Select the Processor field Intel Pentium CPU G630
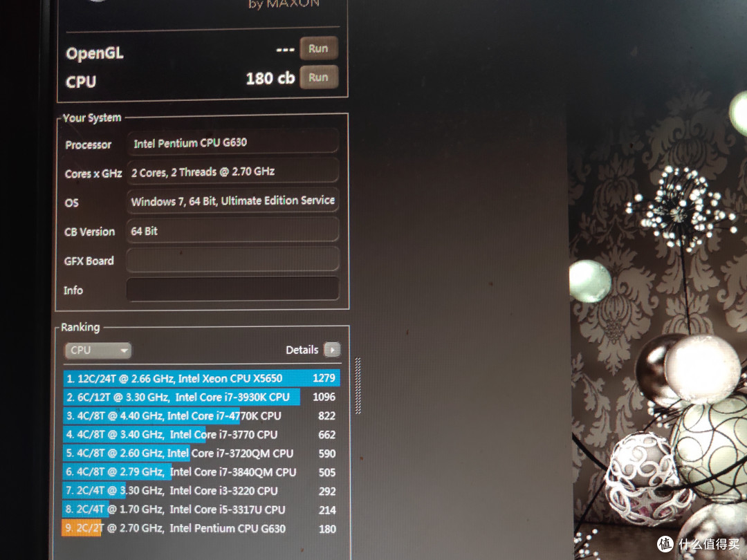 pos(232,143)
